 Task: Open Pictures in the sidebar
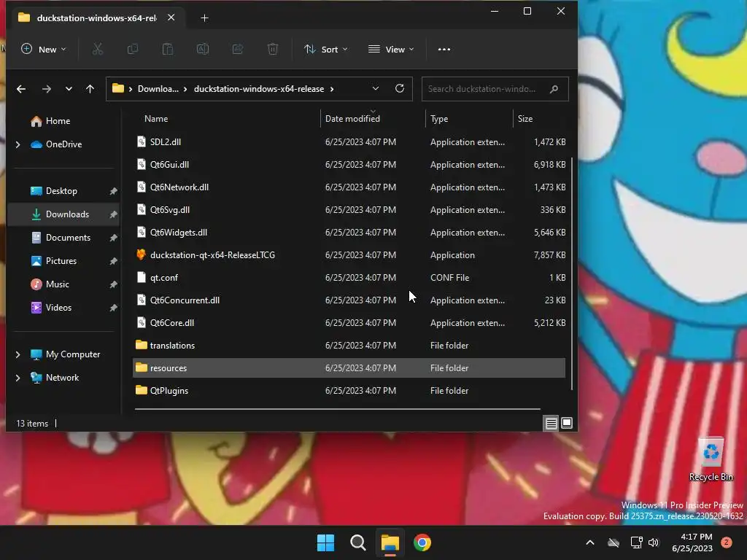[x=61, y=261]
